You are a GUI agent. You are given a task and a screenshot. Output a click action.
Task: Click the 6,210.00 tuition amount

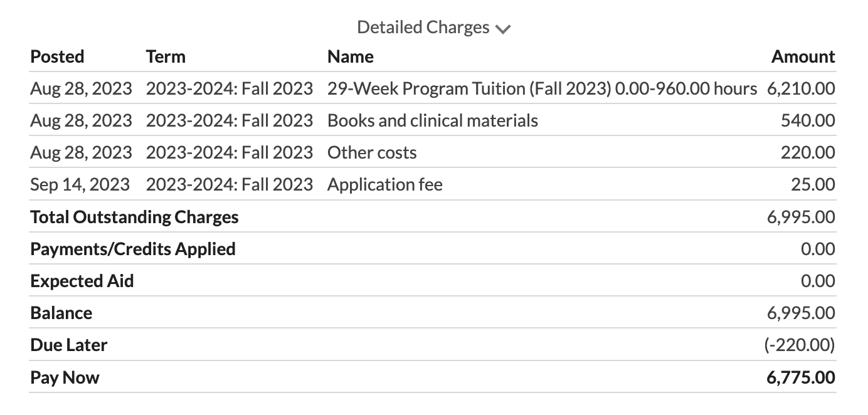point(801,88)
